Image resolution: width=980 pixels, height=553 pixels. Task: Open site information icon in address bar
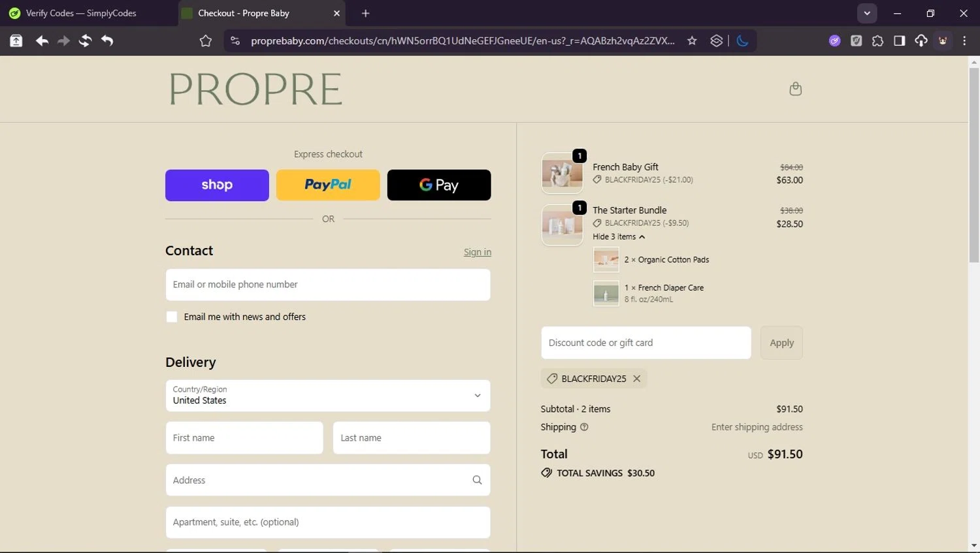click(235, 41)
